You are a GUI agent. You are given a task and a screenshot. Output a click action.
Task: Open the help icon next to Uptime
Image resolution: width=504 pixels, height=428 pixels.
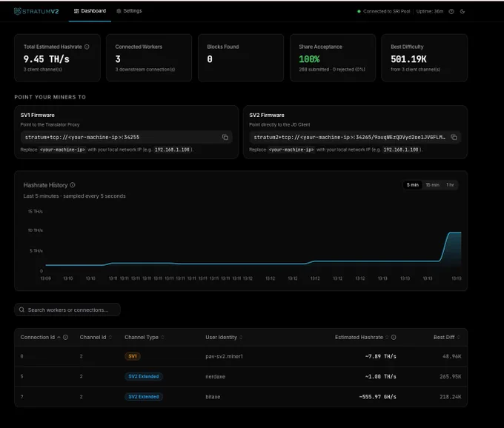pos(451,12)
